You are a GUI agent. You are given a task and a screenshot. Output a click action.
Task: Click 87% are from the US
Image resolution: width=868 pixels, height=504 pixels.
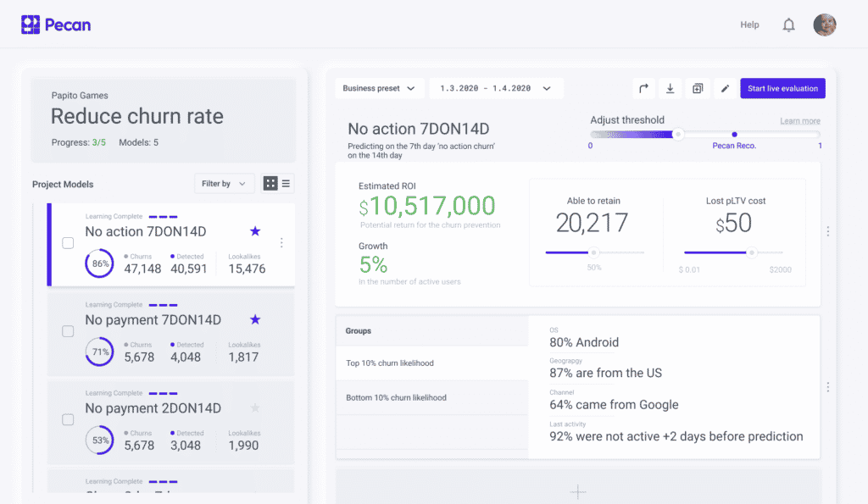tap(605, 373)
